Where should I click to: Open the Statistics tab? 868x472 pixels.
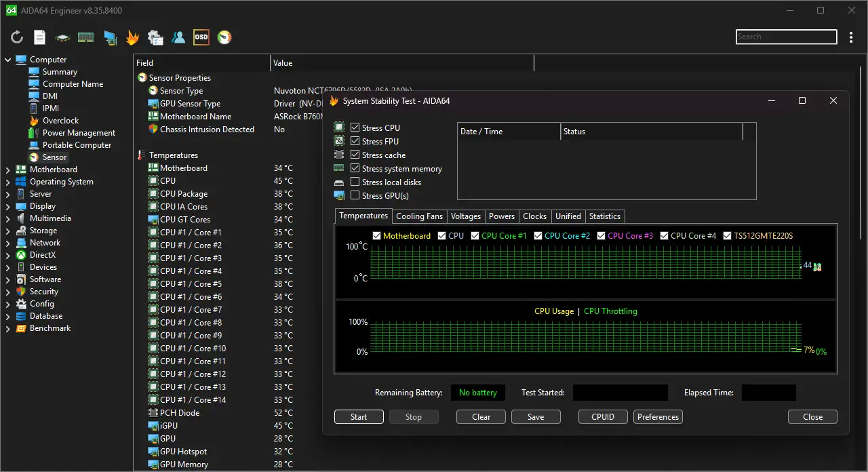click(604, 216)
